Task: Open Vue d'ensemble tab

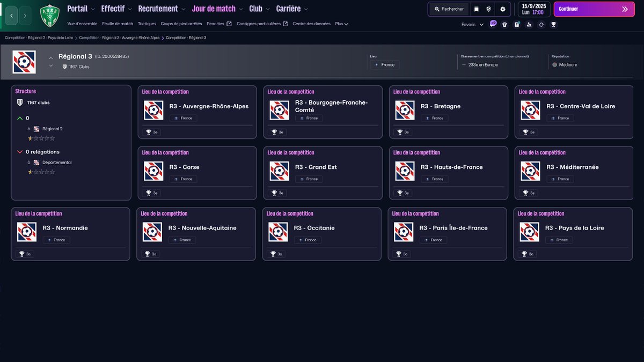Action: coord(83,24)
